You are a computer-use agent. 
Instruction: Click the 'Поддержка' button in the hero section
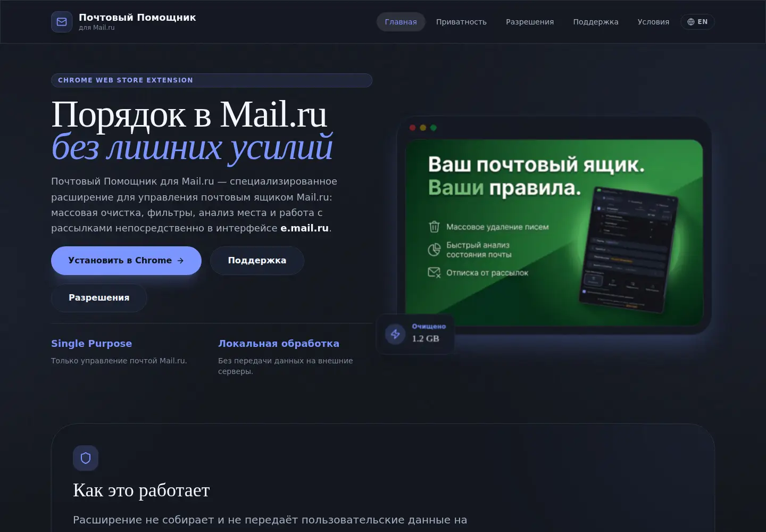coord(257,261)
